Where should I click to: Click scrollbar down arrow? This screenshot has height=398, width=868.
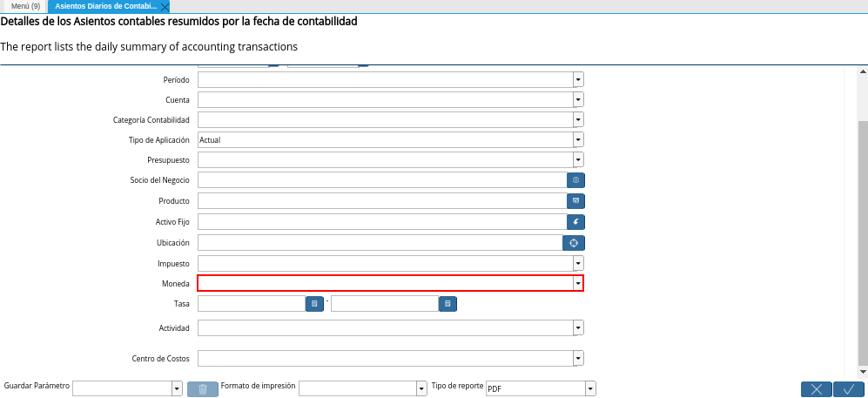click(863, 371)
